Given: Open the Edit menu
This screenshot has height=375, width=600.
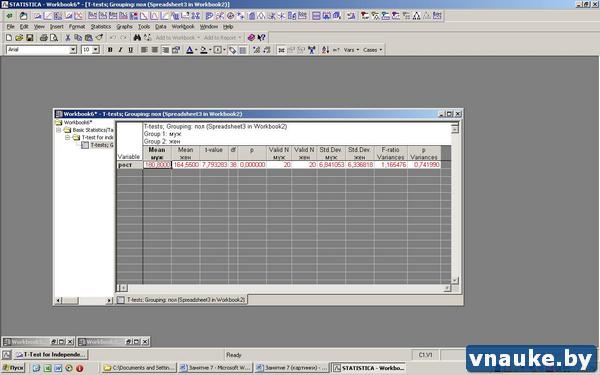Looking at the screenshot, I should pyautogui.click(x=24, y=26).
